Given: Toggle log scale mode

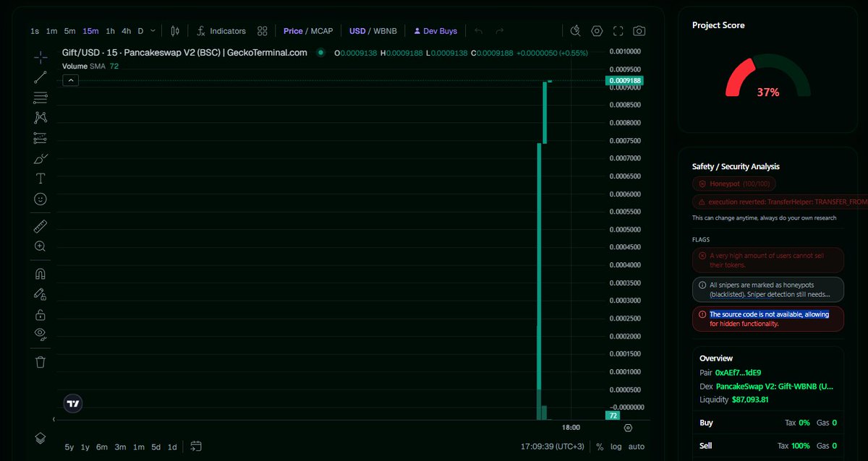Looking at the screenshot, I should [616, 447].
